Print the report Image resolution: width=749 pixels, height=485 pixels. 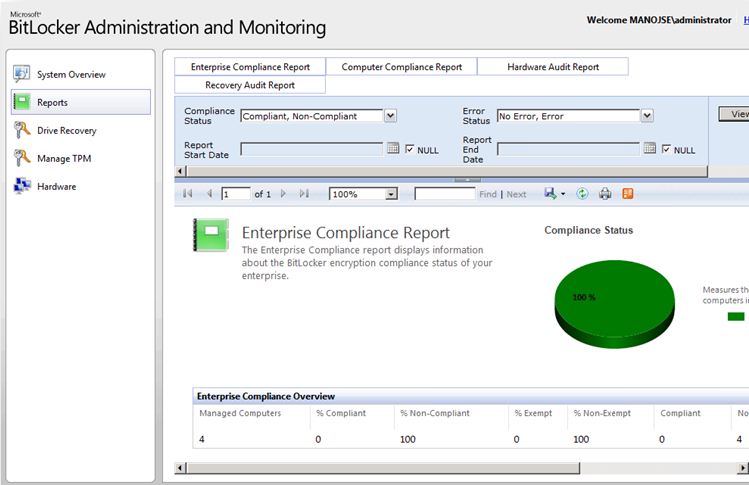click(x=605, y=194)
